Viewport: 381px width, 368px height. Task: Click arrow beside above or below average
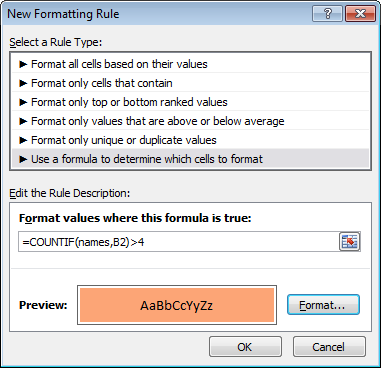pyautogui.click(x=23, y=121)
